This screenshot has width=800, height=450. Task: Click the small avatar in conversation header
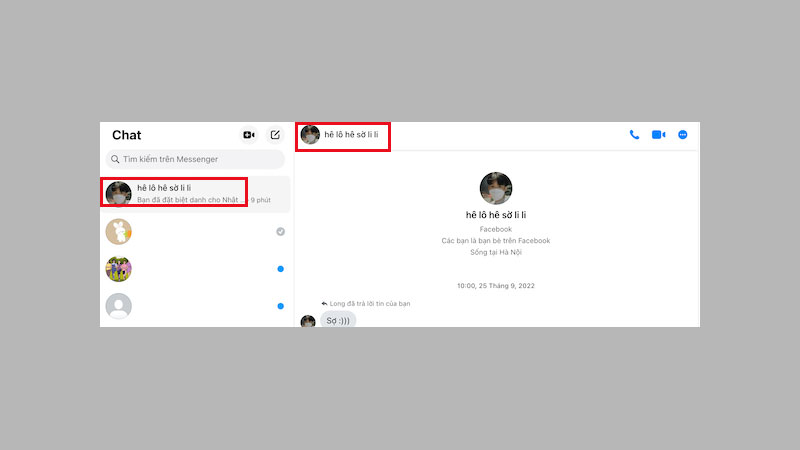point(310,135)
